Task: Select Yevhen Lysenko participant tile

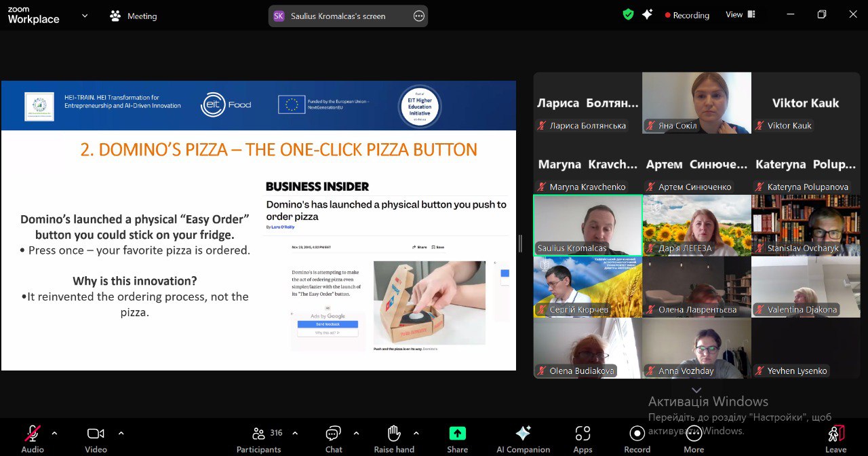Action: [806, 348]
